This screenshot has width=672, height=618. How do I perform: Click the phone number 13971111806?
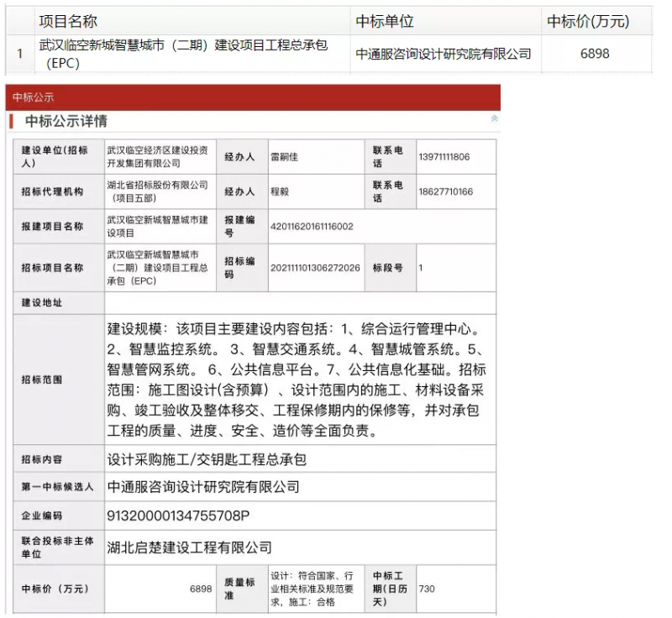coord(444,157)
